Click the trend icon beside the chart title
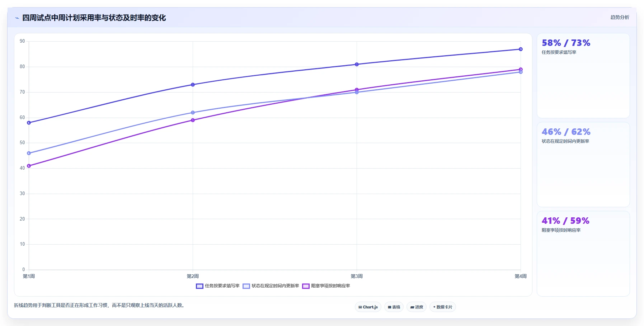 click(x=17, y=18)
